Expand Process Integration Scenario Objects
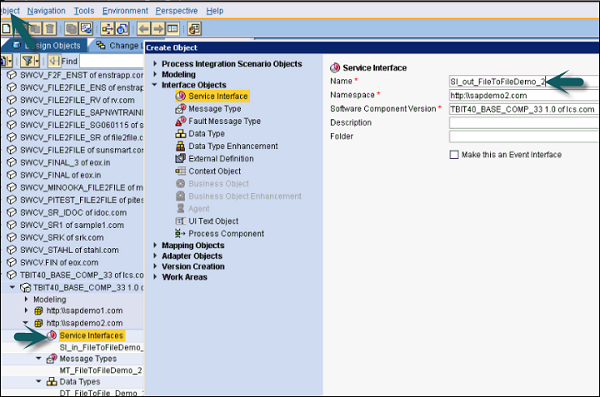The width and height of the screenshot is (600, 397). (155, 64)
